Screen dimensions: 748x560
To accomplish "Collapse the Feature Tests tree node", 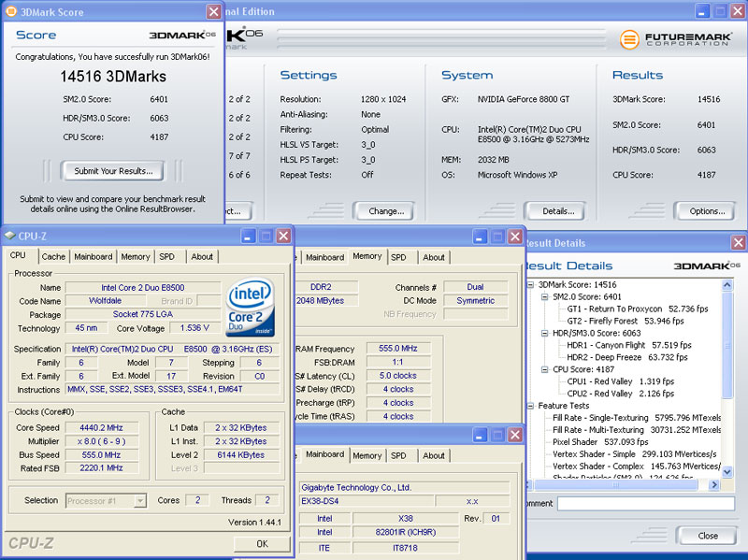I will coord(531,406).
